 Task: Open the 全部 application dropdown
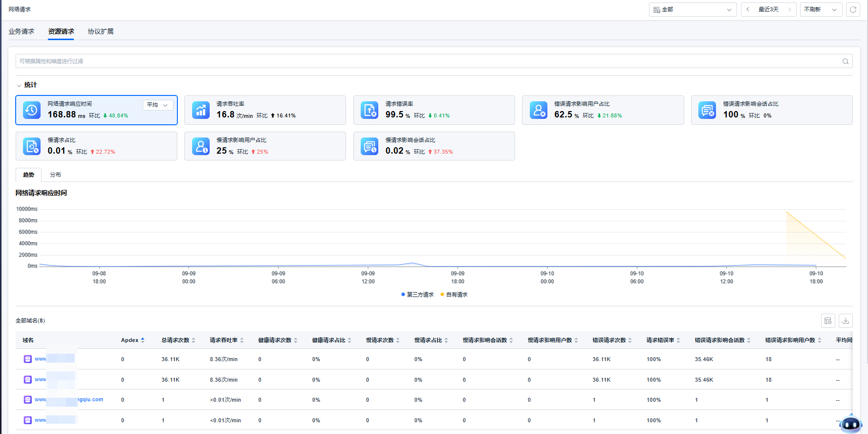693,9
